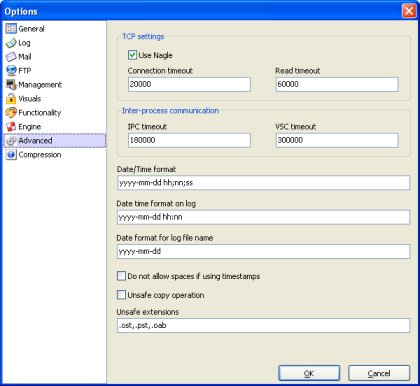Open the Compression section icon

11,155
